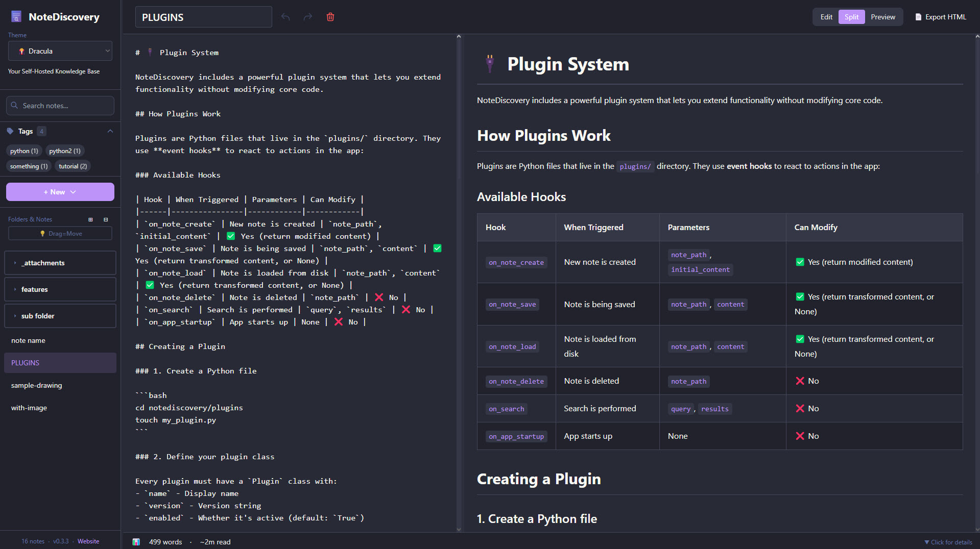
Task: Click the Export HTML document icon
Action: point(918,17)
